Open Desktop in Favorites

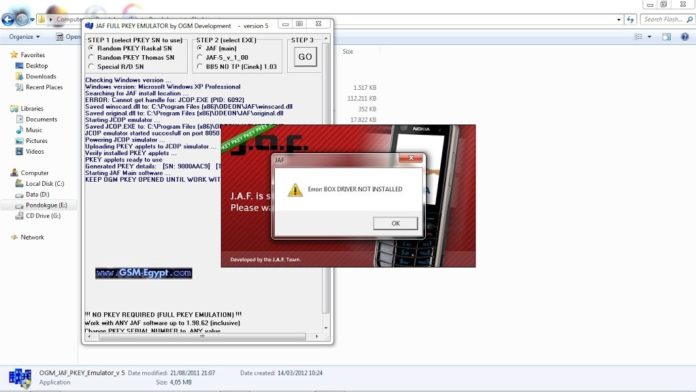tap(36, 66)
